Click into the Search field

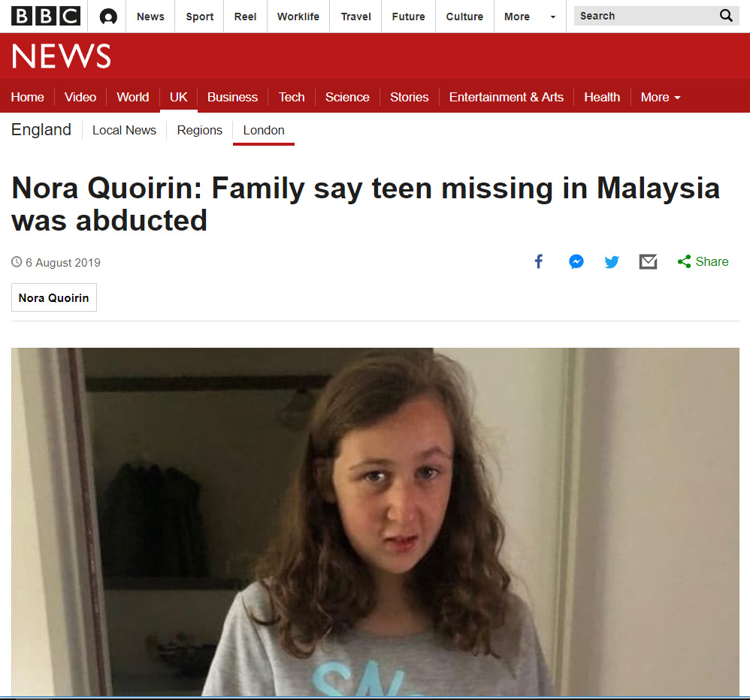pos(646,16)
